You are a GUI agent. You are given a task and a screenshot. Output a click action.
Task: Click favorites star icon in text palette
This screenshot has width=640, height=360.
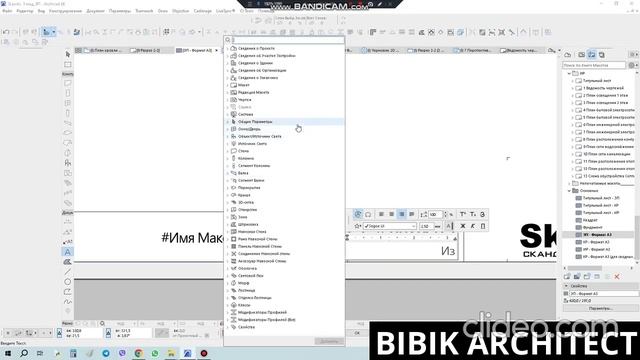pyautogui.click(x=358, y=226)
